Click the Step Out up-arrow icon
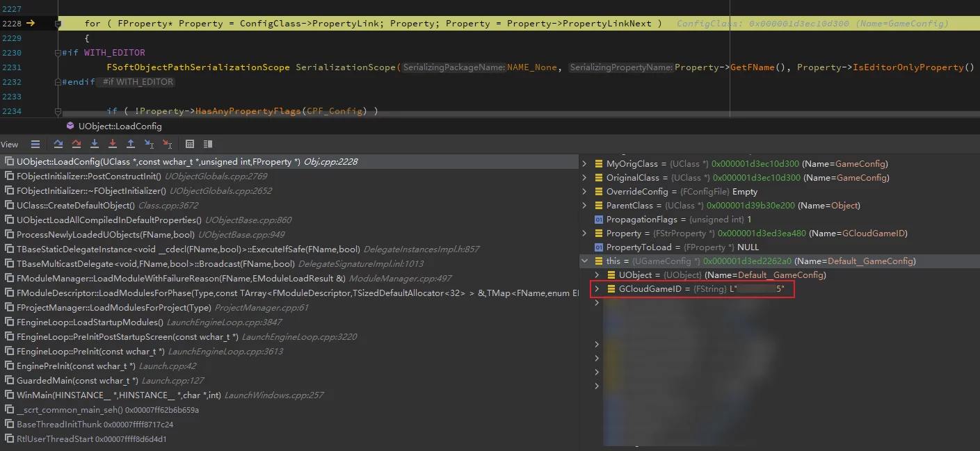The image size is (980, 451). coord(131,144)
